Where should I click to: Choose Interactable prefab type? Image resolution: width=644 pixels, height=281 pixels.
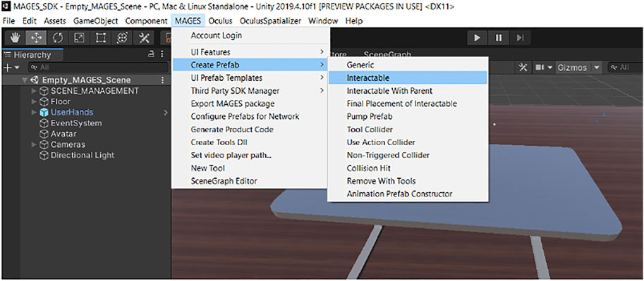point(408,77)
